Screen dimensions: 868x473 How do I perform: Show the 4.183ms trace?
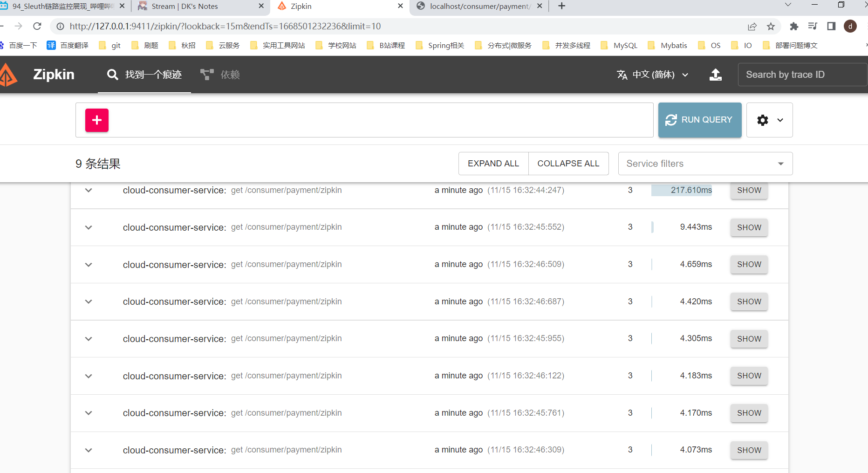(x=749, y=376)
